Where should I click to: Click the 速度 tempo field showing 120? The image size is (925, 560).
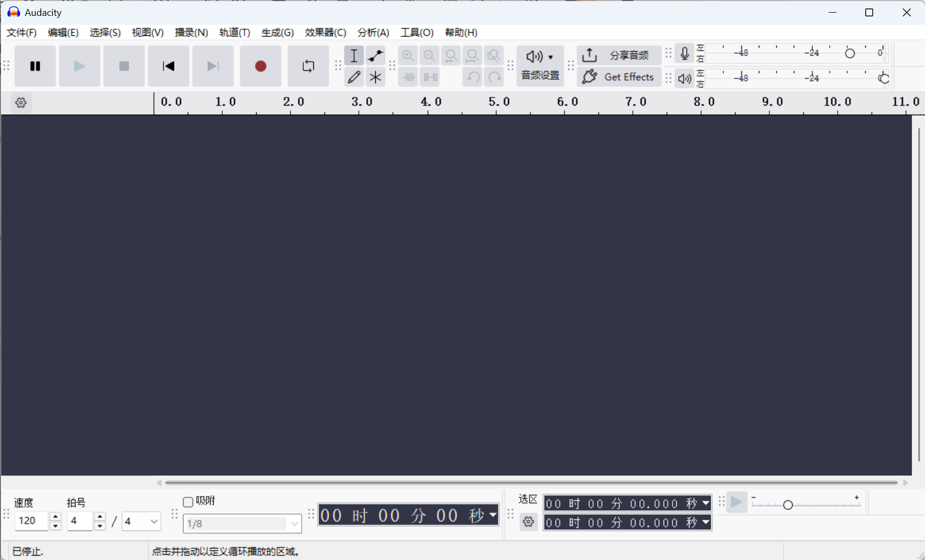click(32, 521)
